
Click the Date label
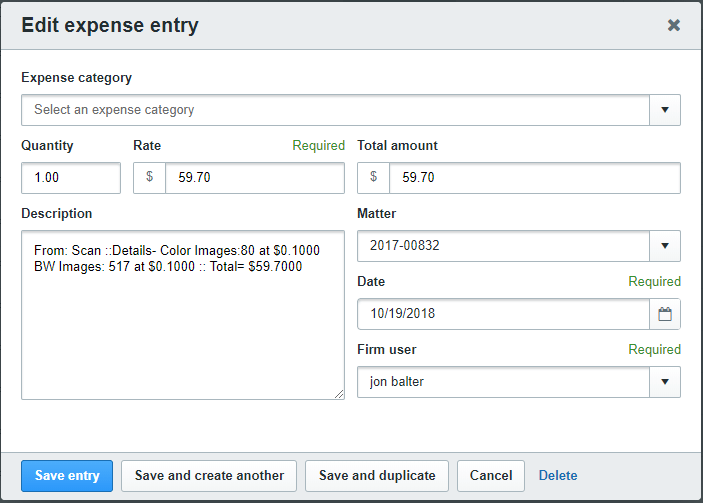coord(371,282)
